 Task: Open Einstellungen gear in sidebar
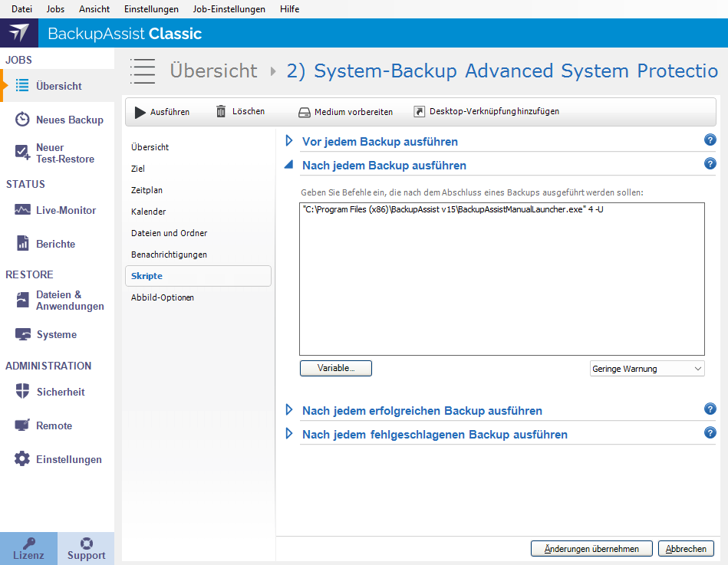(22, 459)
